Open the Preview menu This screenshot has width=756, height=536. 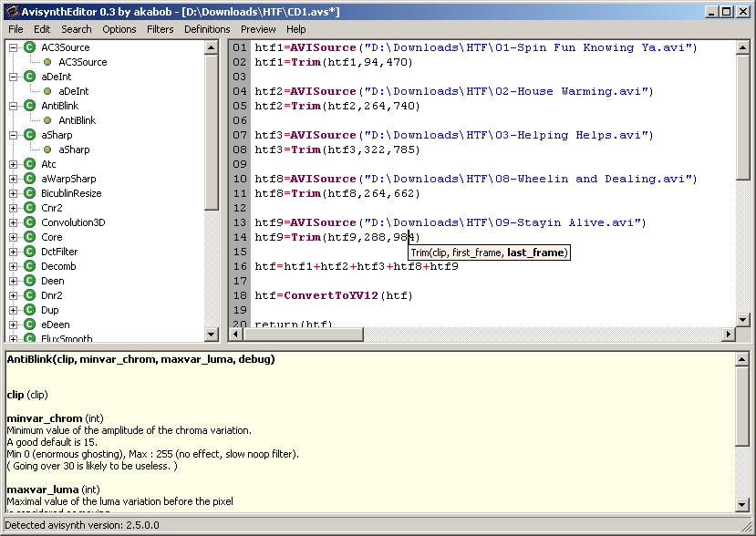click(258, 29)
